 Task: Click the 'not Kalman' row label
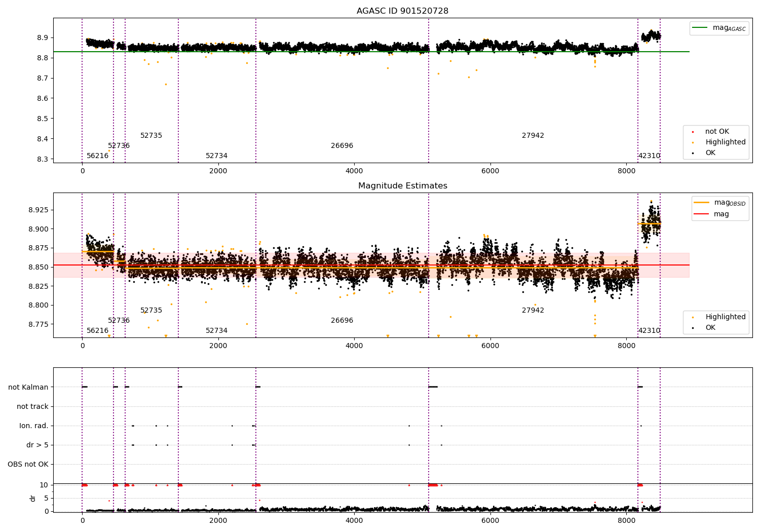[x=28, y=387]
